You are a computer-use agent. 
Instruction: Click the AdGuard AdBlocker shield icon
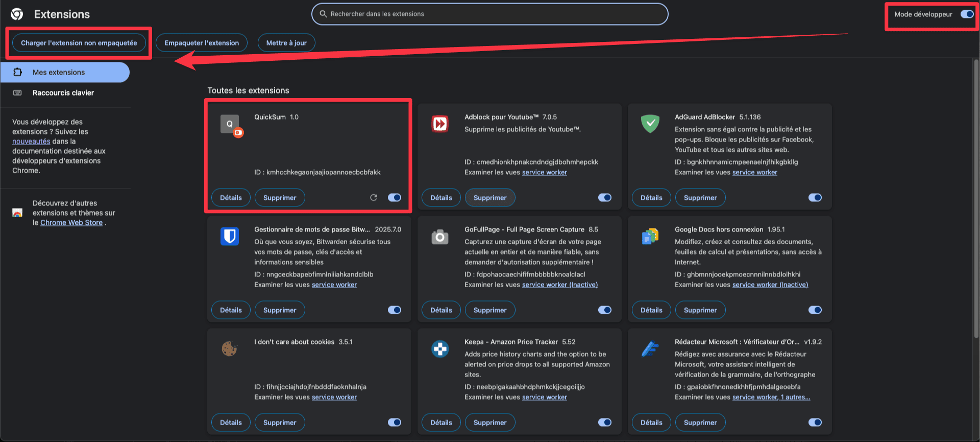pyautogui.click(x=650, y=124)
